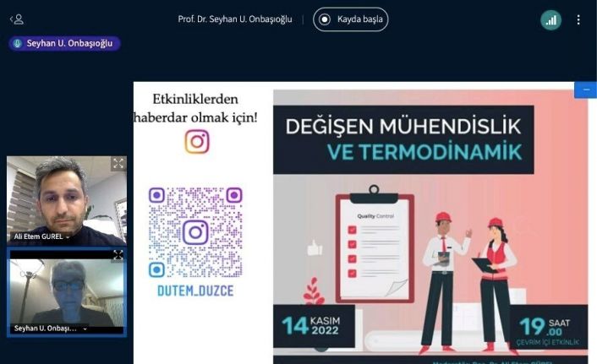Click the record circle icon inside Kayda başla
The width and height of the screenshot is (597, 364).
(325, 19)
